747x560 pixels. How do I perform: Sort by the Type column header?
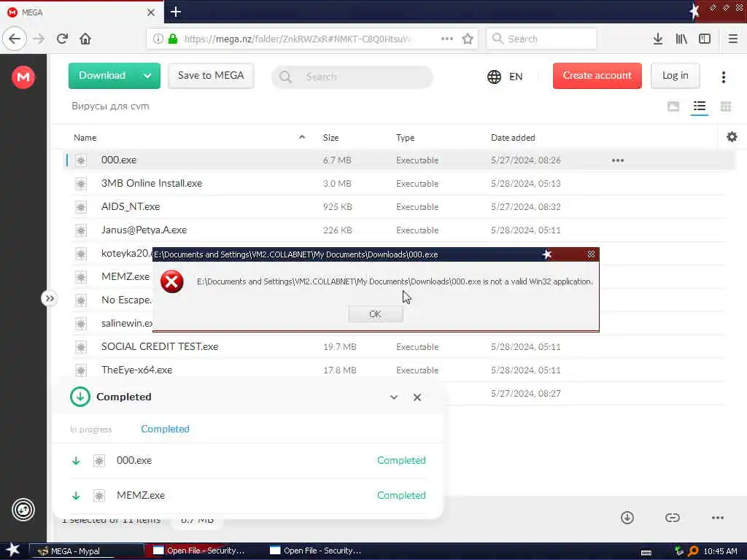point(405,138)
